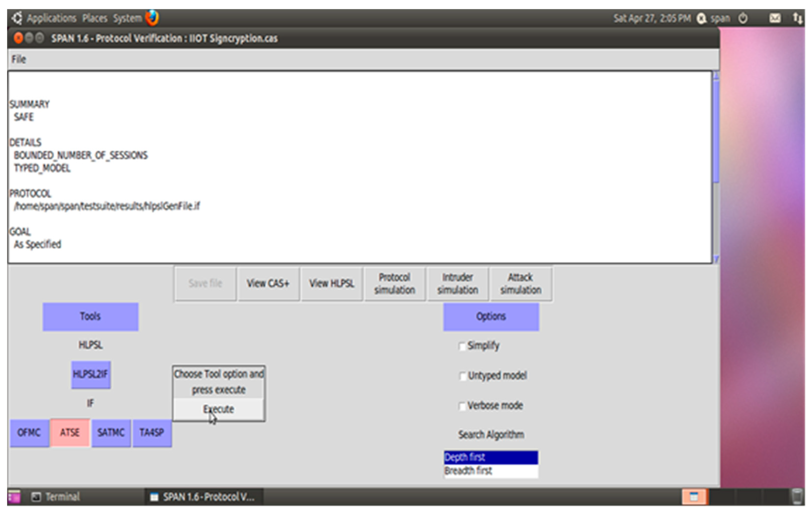Click the hlpslGenFile.if protocol path

107,206
